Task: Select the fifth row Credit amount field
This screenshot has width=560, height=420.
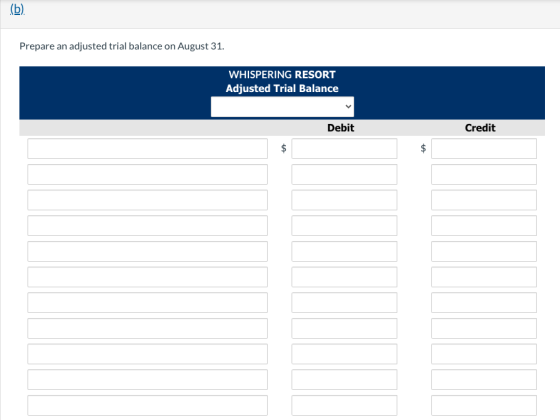Action: coord(484,251)
